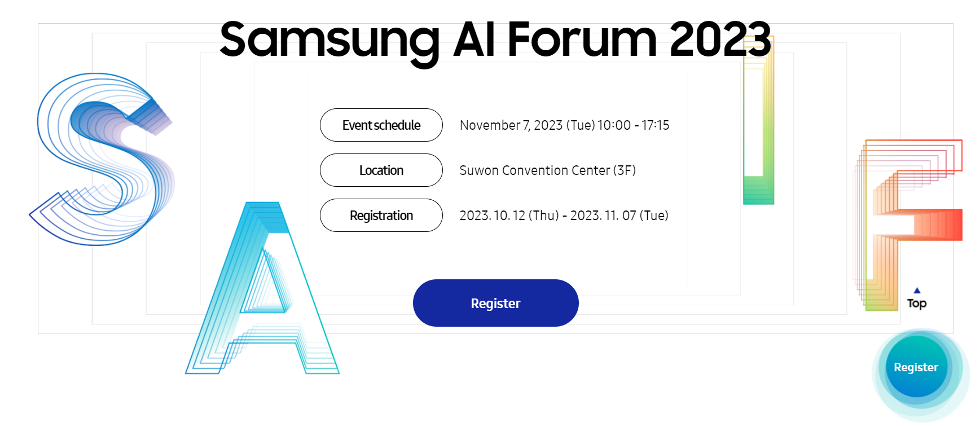Click the Samsung AI Forum 2023 heading
This screenshot has height=426, width=980.
tap(496, 39)
